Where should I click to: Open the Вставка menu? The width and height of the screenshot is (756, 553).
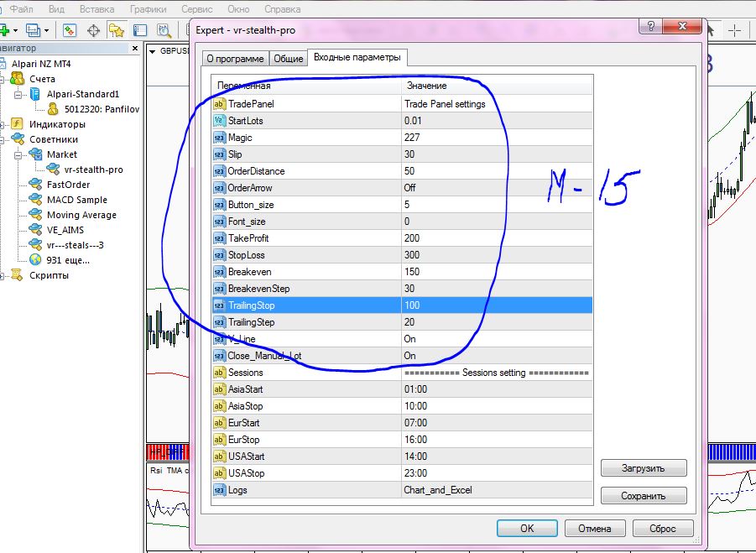click(x=96, y=9)
